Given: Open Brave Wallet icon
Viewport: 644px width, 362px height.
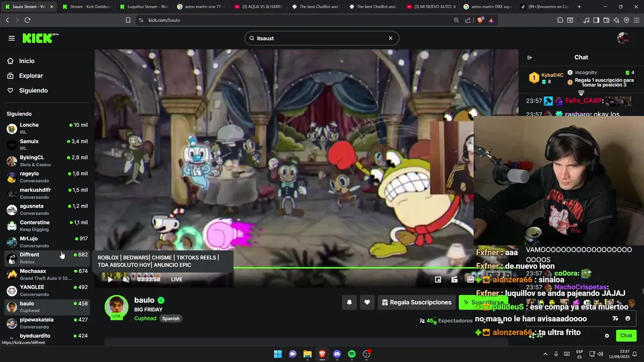Looking at the screenshot, I should pos(606,20).
